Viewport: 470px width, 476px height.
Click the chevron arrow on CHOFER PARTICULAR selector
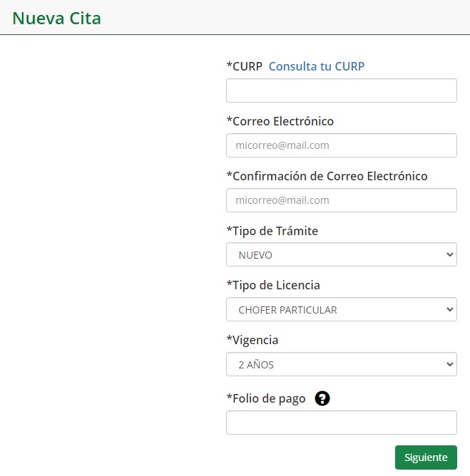(x=450, y=309)
